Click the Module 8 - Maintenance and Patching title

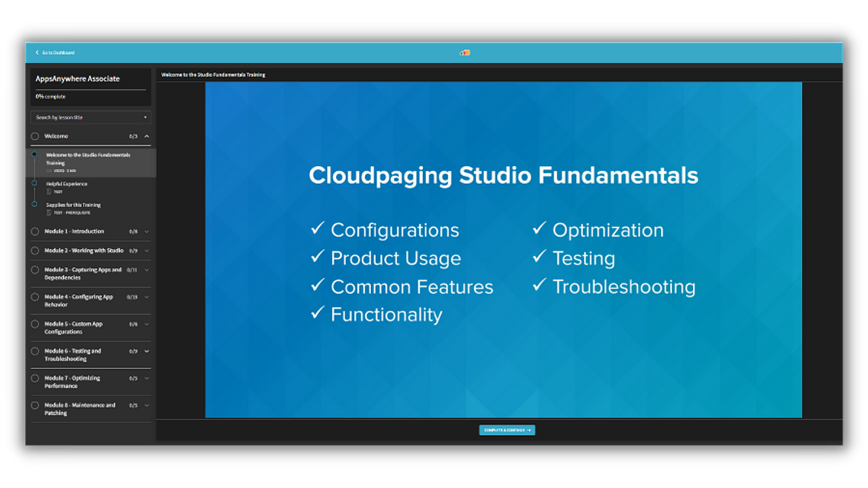pos(79,409)
